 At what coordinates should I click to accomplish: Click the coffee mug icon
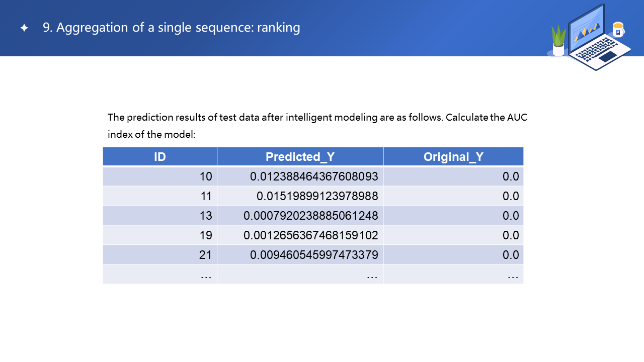click(618, 29)
